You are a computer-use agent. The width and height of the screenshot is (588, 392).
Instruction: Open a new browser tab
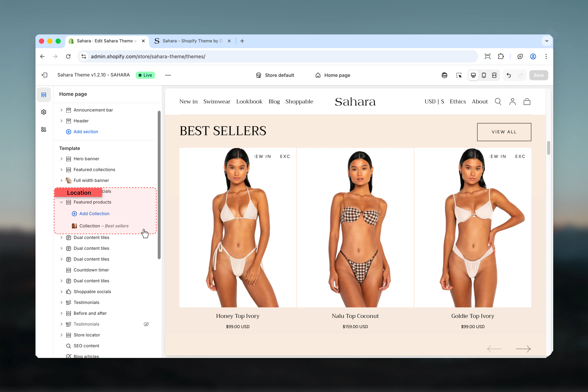coord(242,41)
